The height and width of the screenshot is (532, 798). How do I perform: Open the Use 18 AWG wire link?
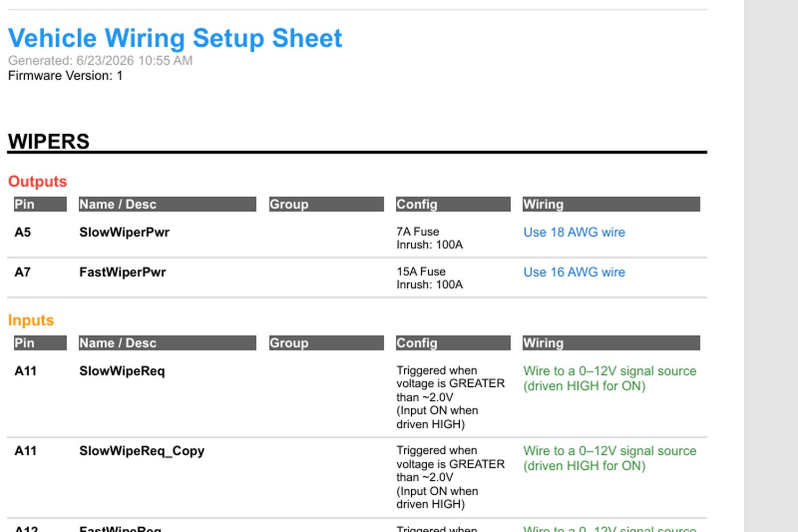pyautogui.click(x=574, y=232)
